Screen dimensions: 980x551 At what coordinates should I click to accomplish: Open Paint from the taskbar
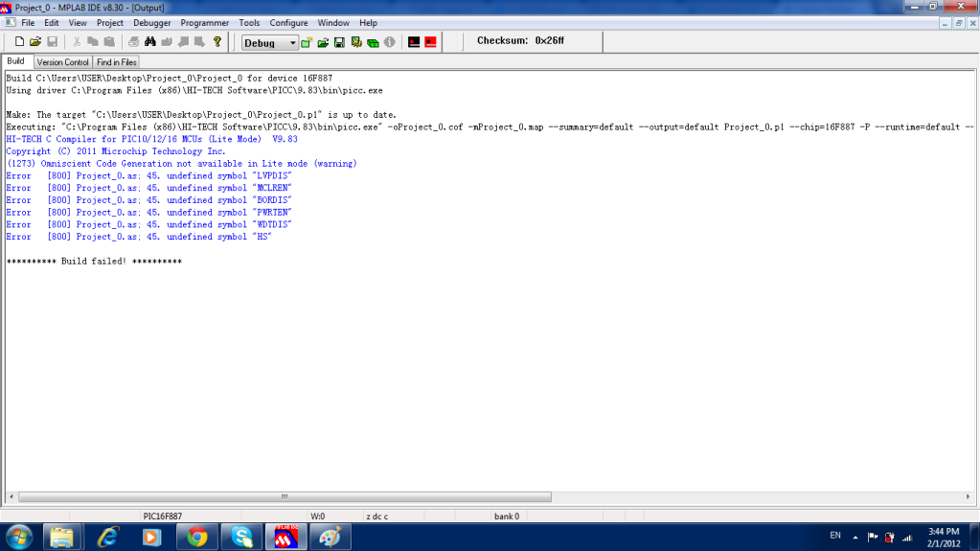[x=330, y=538]
